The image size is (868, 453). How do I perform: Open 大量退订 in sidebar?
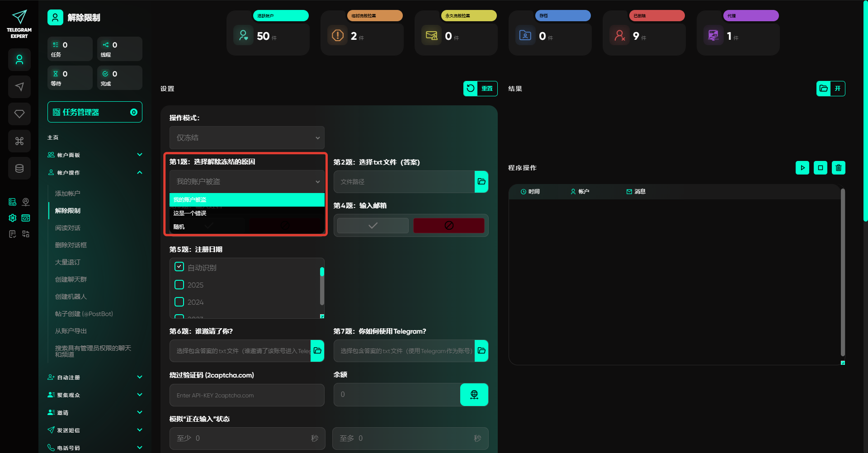68,262
